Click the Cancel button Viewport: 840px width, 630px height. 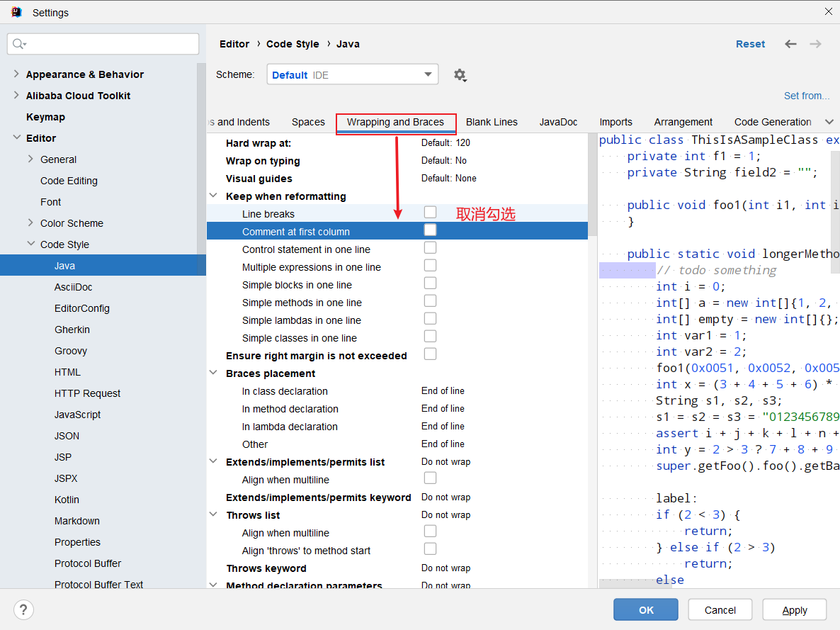[720, 609]
